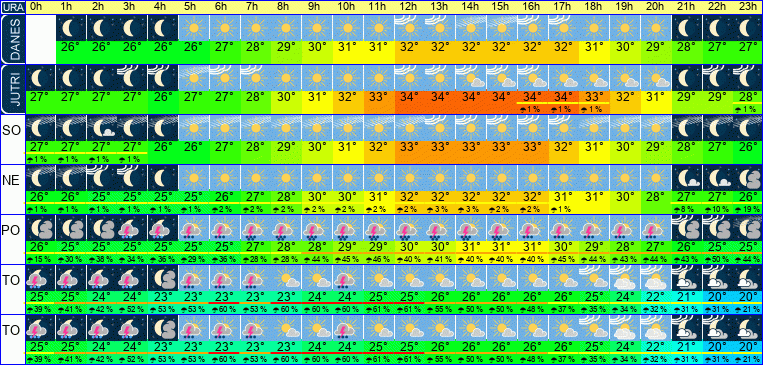The width and height of the screenshot is (763, 365).
Task: Click the URA header cell
Action: point(12,7)
